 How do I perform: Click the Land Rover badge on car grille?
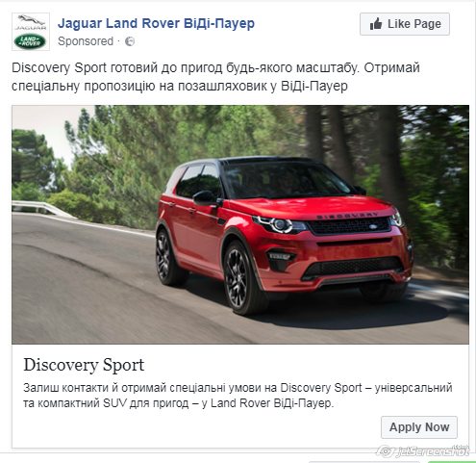[x=373, y=227]
